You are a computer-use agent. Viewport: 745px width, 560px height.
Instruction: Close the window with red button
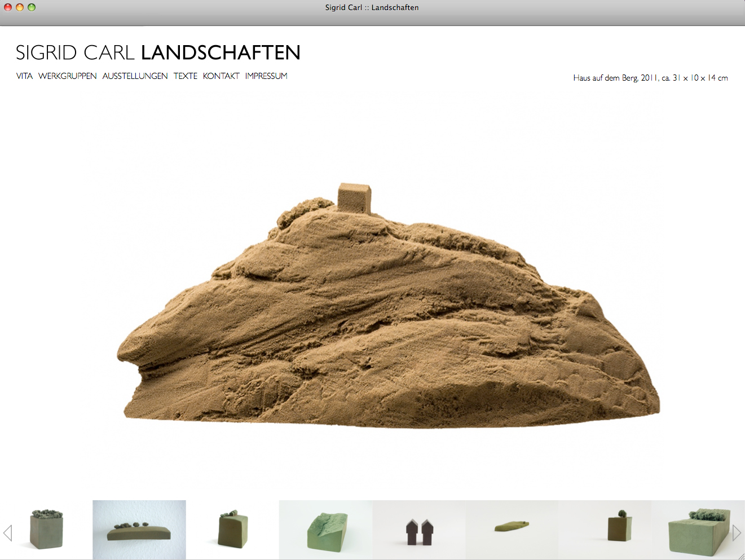pos(8,7)
